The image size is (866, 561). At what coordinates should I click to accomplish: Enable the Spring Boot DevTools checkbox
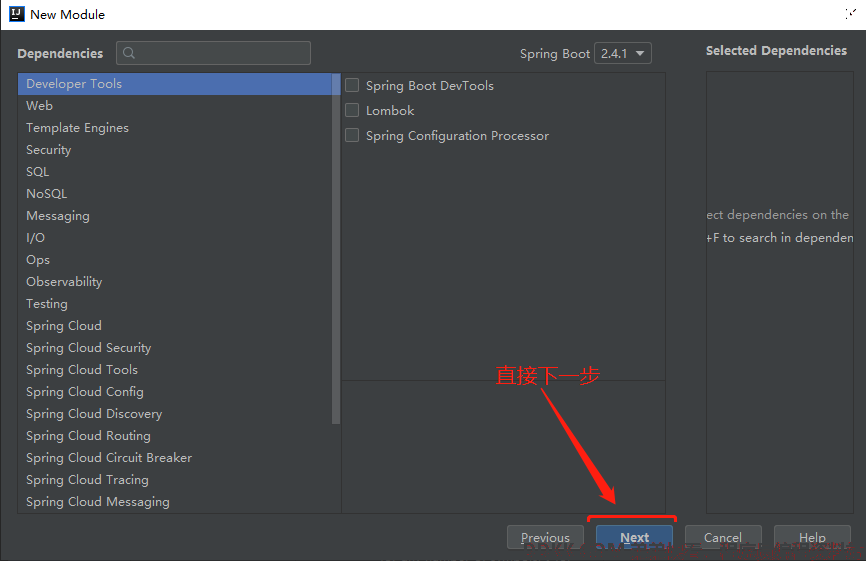click(352, 85)
